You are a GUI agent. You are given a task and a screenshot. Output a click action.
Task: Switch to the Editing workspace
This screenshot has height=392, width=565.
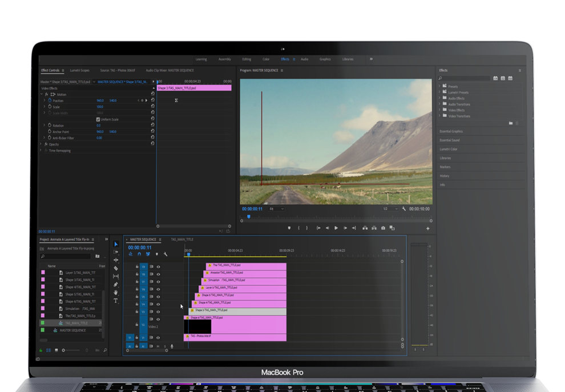pyautogui.click(x=247, y=59)
